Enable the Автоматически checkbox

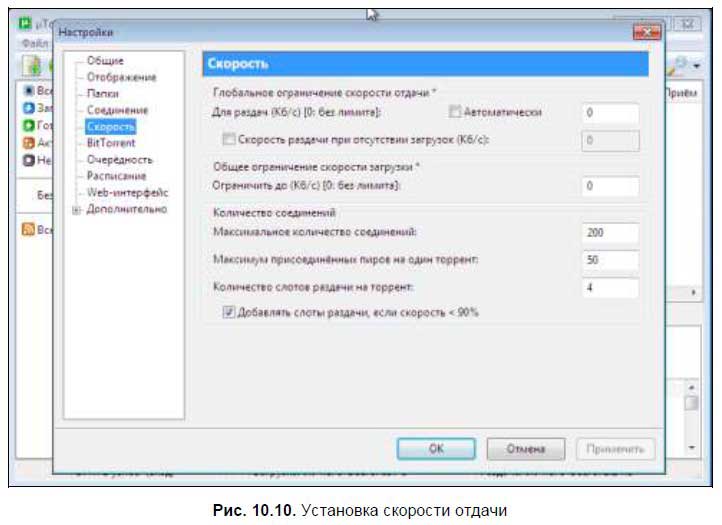point(454,112)
